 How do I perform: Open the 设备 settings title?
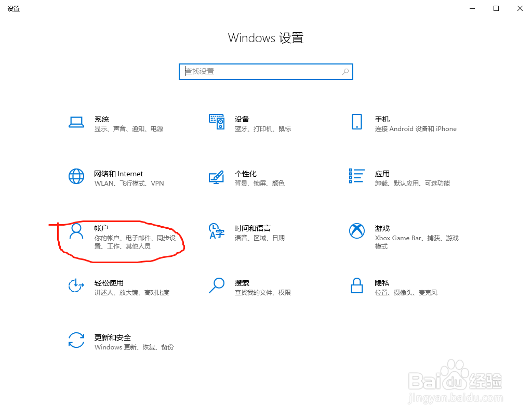[242, 119]
